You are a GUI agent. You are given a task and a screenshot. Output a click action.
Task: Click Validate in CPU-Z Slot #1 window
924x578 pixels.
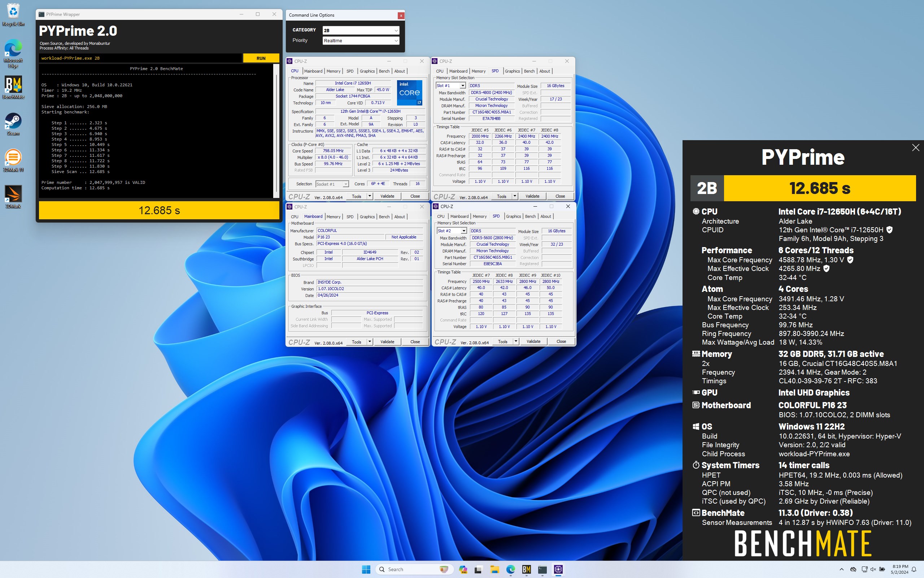(x=532, y=196)
